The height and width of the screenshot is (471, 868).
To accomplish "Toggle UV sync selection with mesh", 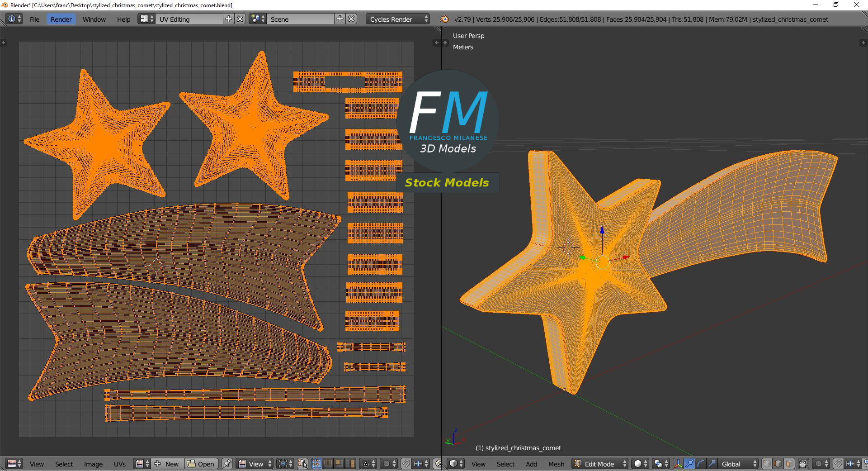I will tap(302, 464).
